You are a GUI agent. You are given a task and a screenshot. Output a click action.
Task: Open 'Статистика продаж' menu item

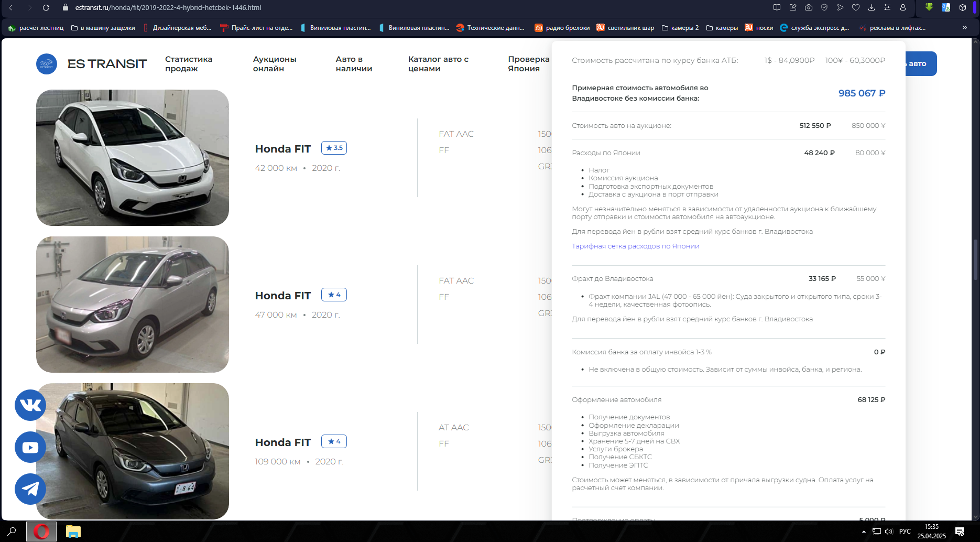tap(189, 64)
